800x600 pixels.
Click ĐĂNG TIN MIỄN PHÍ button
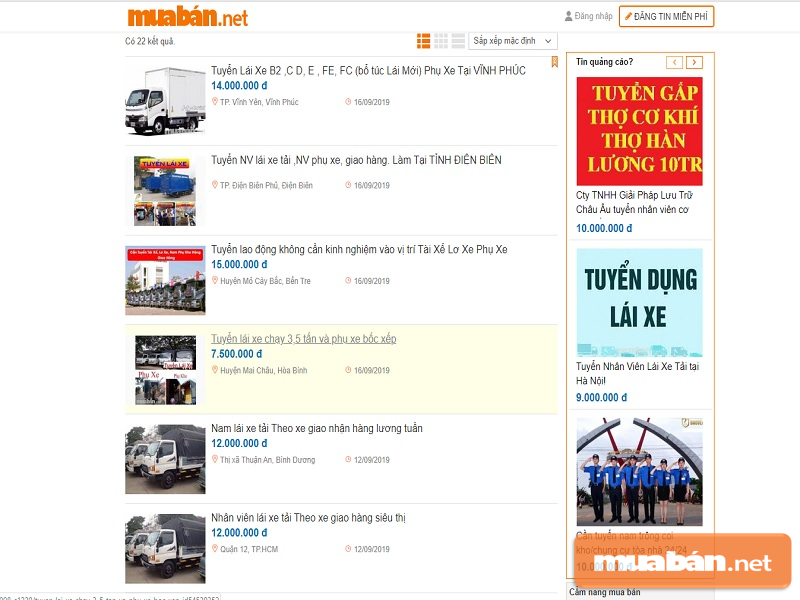[666, 16]
